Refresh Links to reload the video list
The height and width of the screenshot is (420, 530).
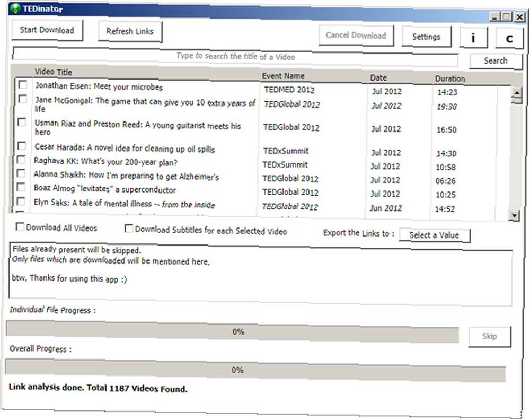tap(130, 31)
